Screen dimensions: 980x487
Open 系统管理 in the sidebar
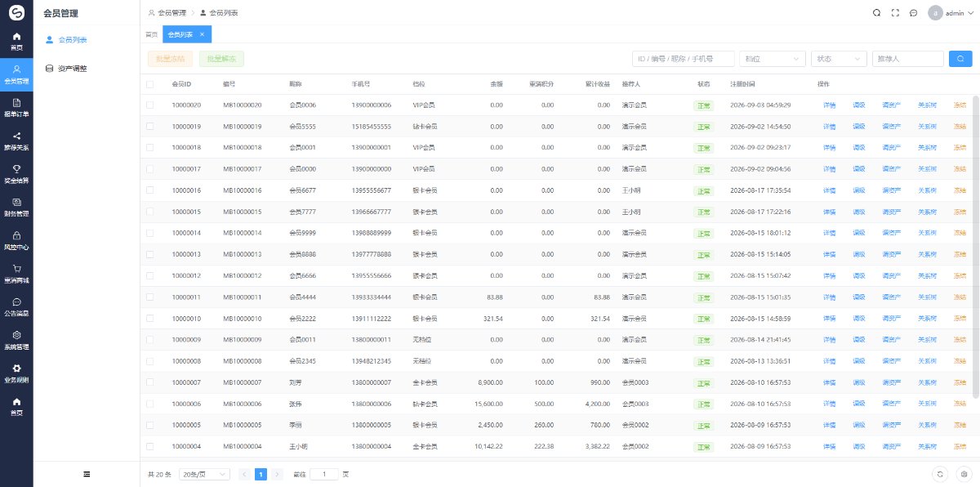(16, 340)
